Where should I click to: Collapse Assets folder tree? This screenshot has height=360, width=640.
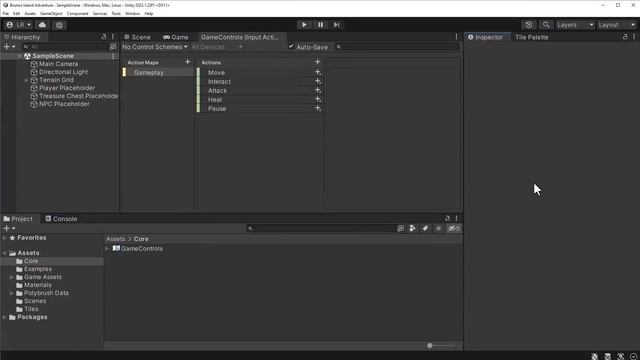point(4,253)
